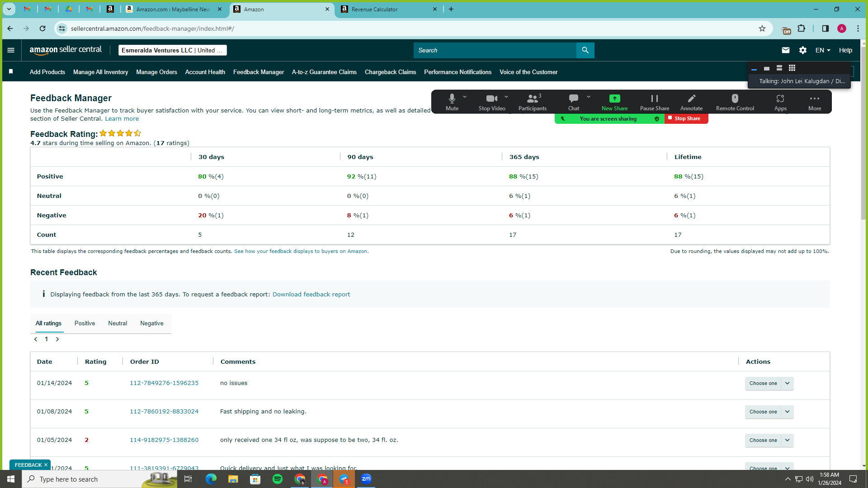
Task: Toggle the Chrome side panel
Action: (x=826, y=28)
